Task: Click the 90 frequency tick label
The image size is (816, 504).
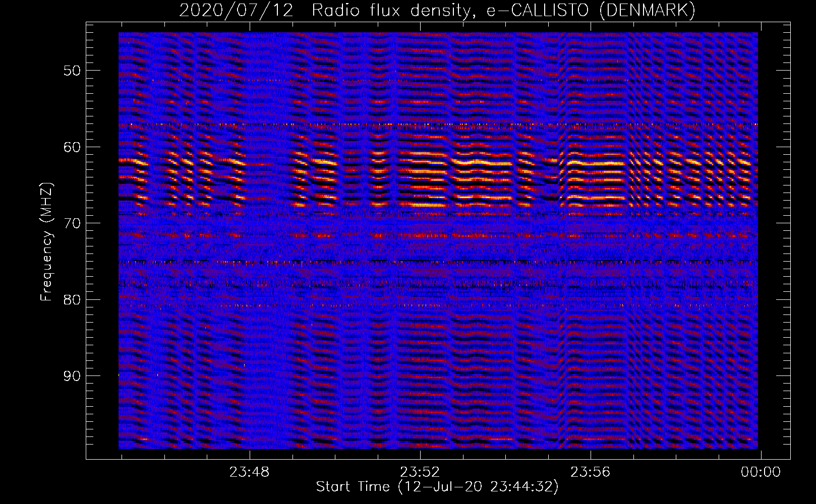Action: [x=72, y=376]
